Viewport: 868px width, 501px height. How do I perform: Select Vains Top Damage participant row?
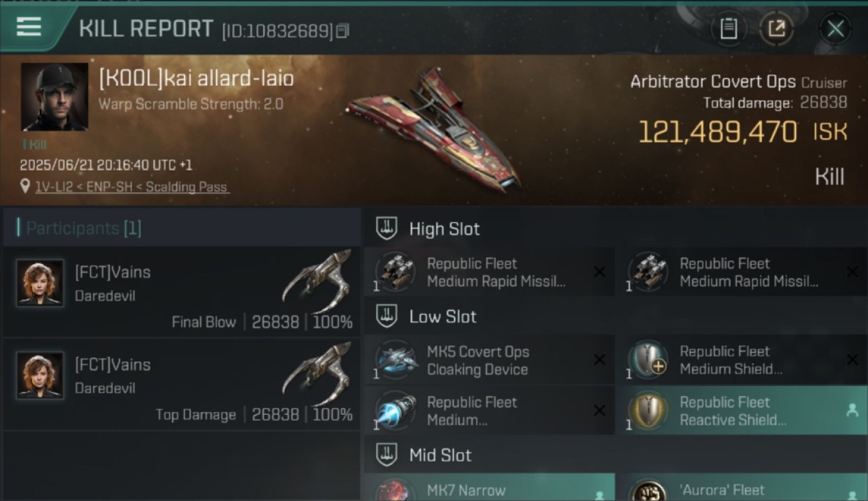click(182, 384)
